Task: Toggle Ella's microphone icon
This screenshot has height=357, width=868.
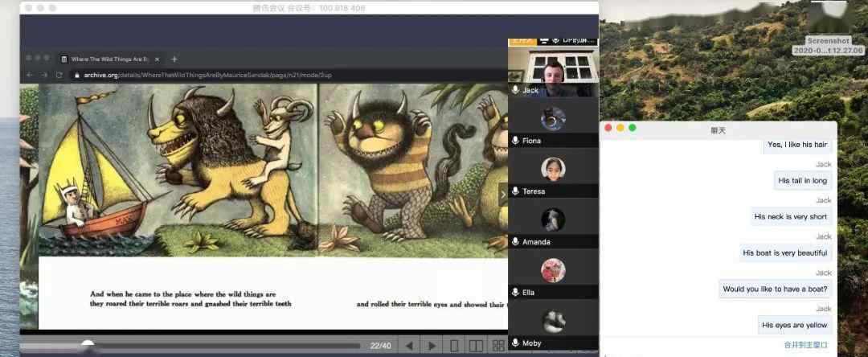Action: [x=515, y=292]
